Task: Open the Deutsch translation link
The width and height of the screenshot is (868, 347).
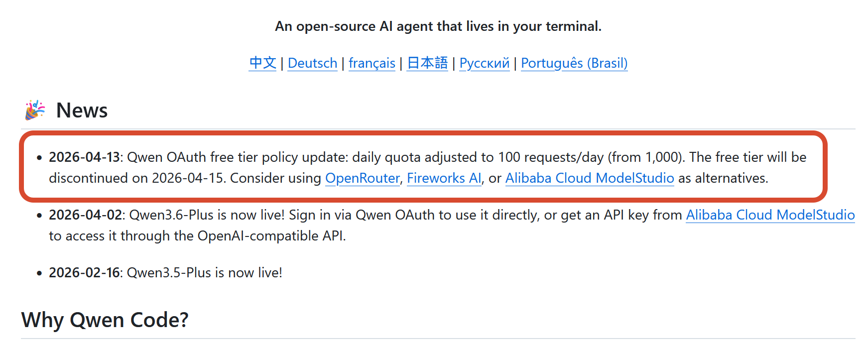Action: point(312,63)
